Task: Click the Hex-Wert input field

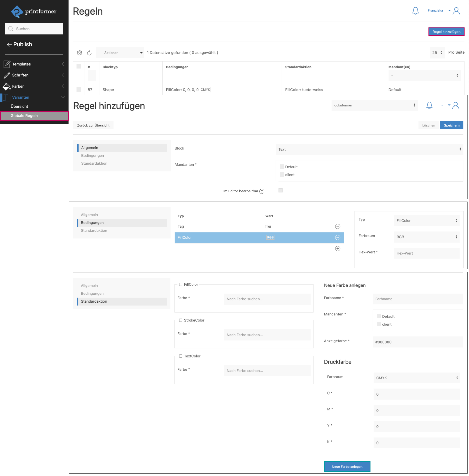Action: point(426,253)
